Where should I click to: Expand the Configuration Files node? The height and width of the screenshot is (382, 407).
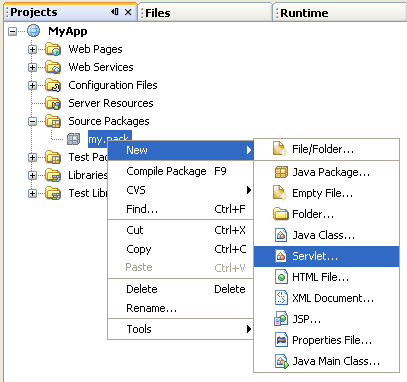click(32, 86)
